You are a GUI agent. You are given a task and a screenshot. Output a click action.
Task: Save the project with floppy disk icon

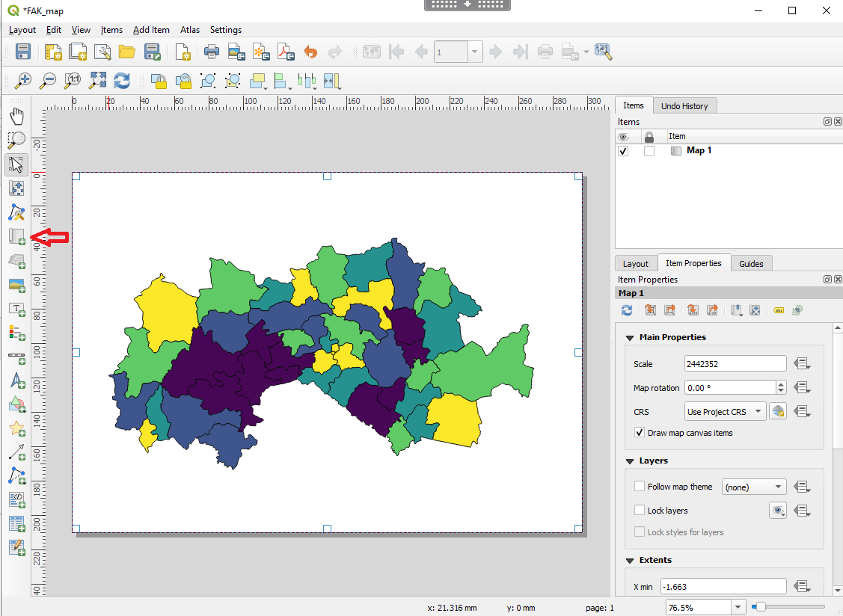(x=22, y=52)
